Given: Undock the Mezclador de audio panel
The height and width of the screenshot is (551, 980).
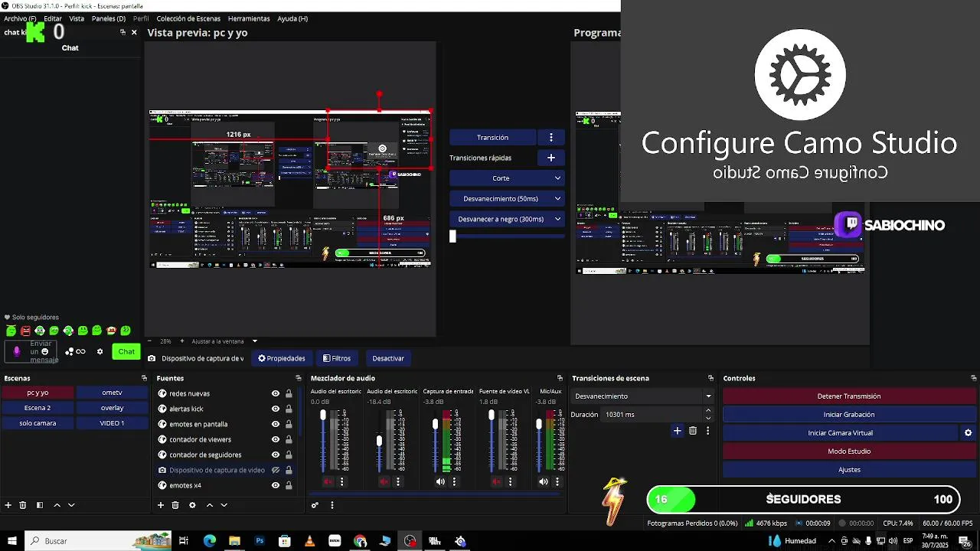Looking at the screenshot, I should click(x=560, y=378).
